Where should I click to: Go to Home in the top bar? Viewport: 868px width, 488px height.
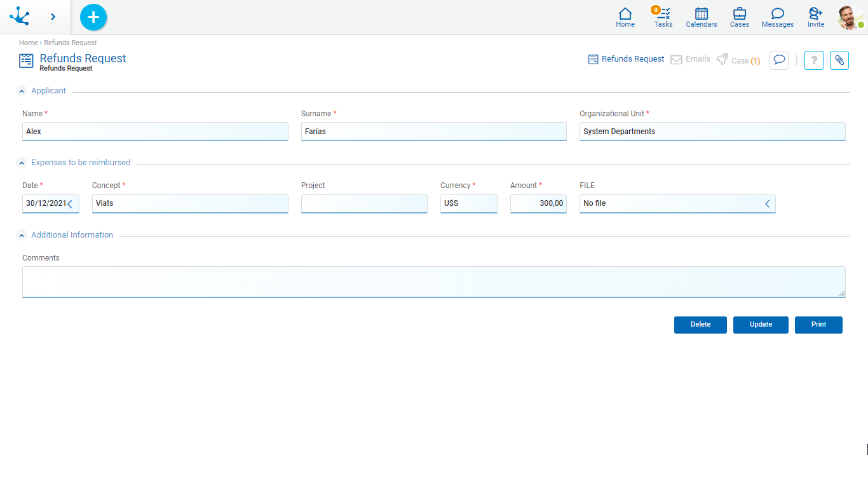pos(625,17)
